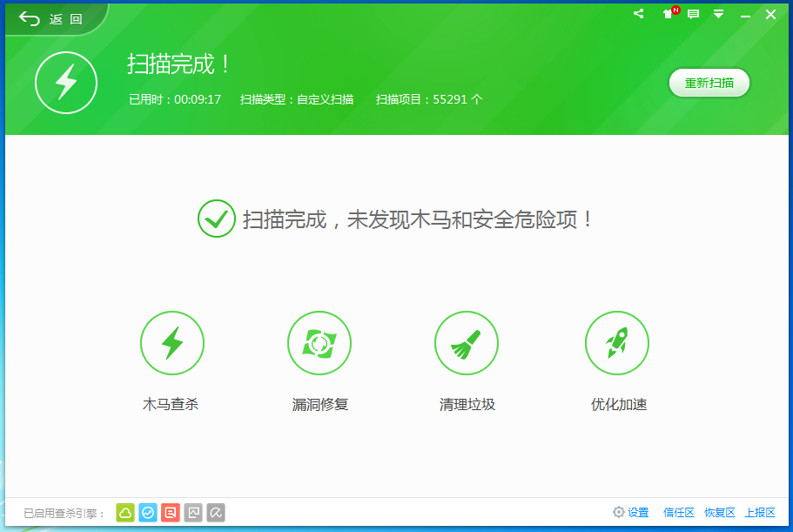
Task: Expand the main menu dropdown triangle
Action: point(719,14)
